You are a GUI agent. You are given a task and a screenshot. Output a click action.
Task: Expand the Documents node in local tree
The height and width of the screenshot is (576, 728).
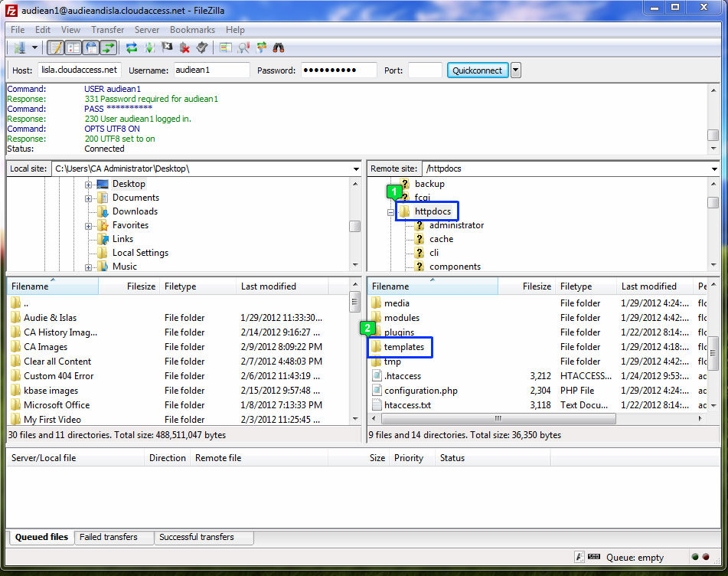(x=88, y=199)
